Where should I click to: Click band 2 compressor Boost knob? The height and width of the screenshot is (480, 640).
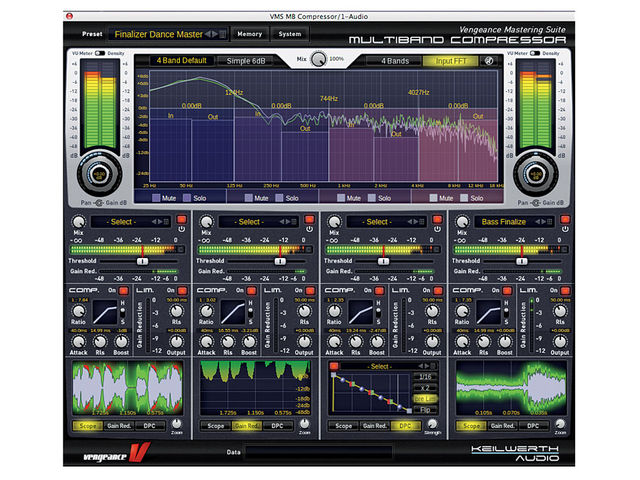pos(249,341)
